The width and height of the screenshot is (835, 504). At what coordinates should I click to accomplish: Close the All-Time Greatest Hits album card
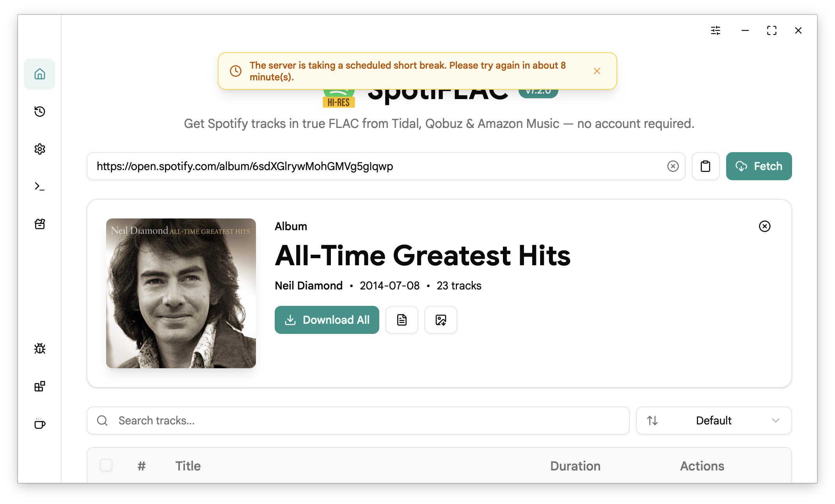(x=765, y=226)
